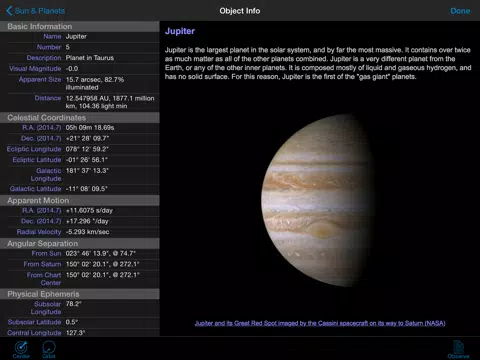Tap the Done button

460,11
